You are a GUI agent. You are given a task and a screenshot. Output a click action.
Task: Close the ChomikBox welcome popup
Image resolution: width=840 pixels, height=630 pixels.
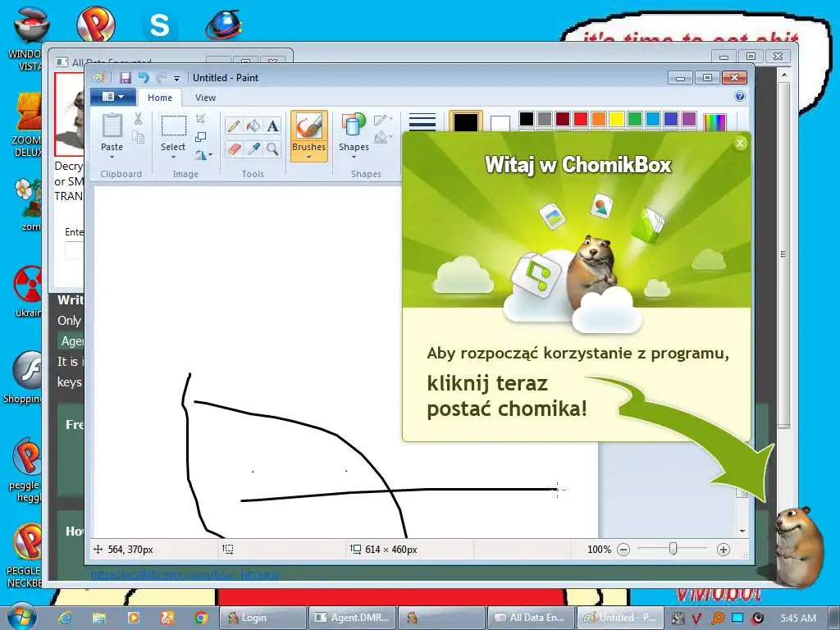point(740,143)
